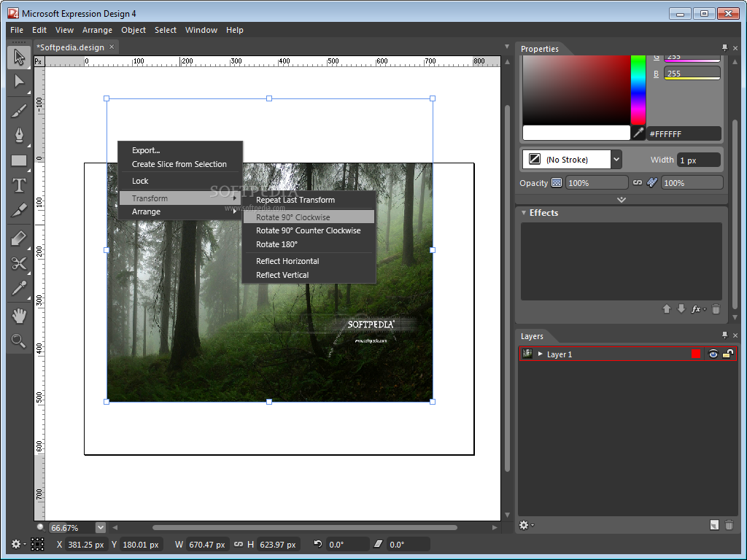Open the View menu
The image size is (747, 560).
pos(64,29)
